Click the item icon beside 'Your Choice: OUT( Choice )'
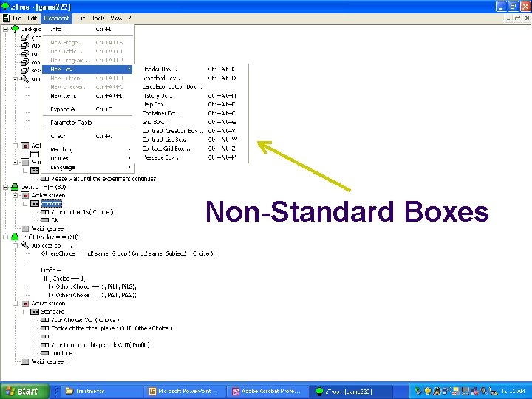 coord(44,320)
